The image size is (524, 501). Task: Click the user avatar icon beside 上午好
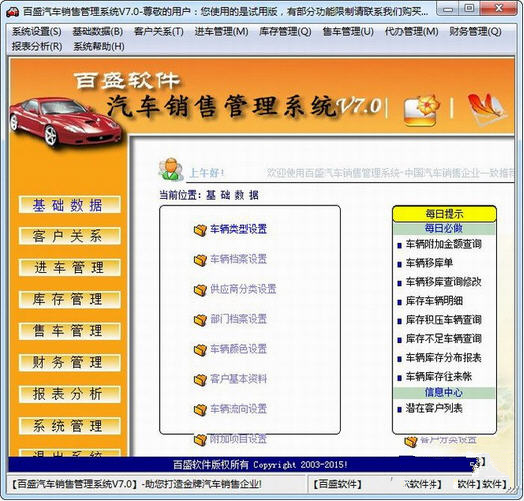[171, 169]
